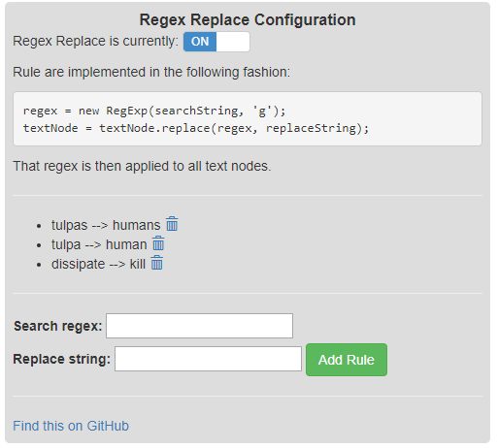Click the 'Regex Replace is currently' label
This screenshot has width=498, height=448.
(95, 41)
